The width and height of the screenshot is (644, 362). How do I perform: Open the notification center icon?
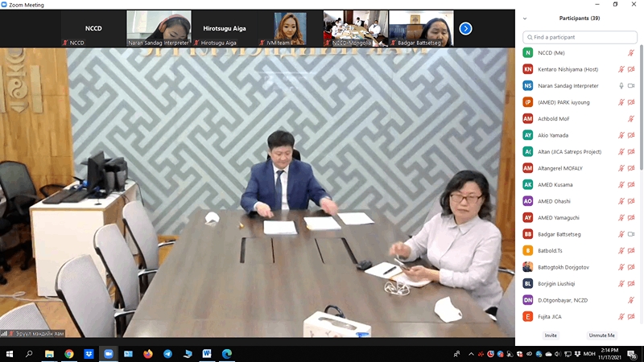pos(632,354)
